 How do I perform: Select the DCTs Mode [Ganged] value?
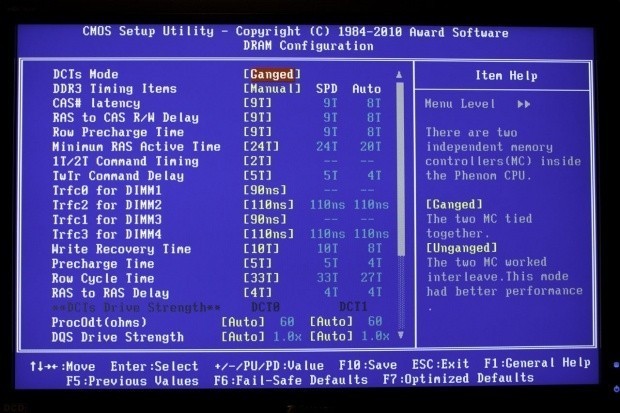coord(272,74)
